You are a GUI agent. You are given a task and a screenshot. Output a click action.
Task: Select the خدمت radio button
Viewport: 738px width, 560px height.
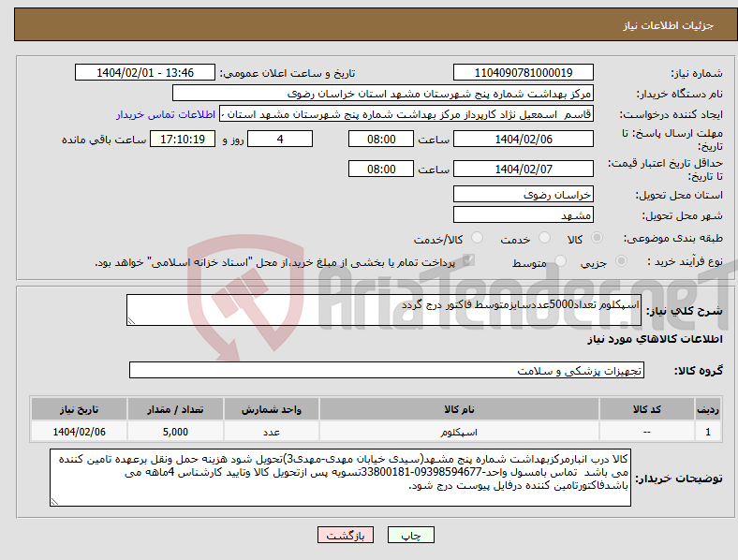[x=544, y=238]
